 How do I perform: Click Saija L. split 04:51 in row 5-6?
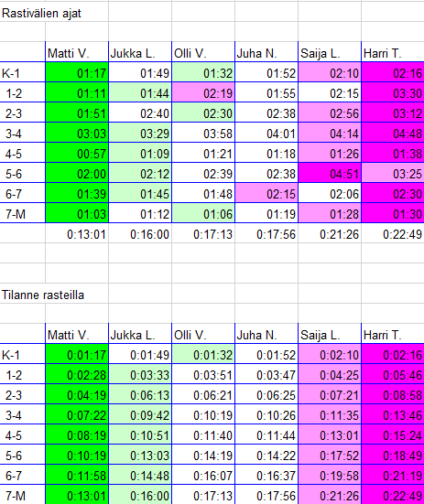(x=330, y=174)
